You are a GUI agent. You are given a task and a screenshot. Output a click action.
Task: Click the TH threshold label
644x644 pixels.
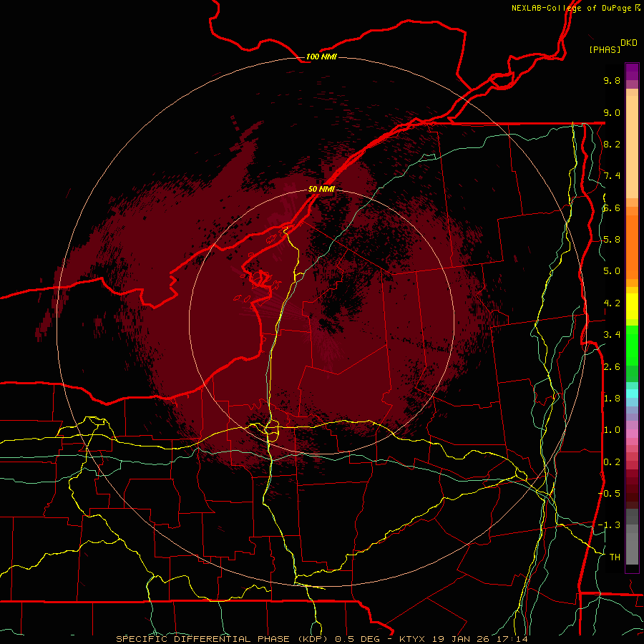point(615,557)
